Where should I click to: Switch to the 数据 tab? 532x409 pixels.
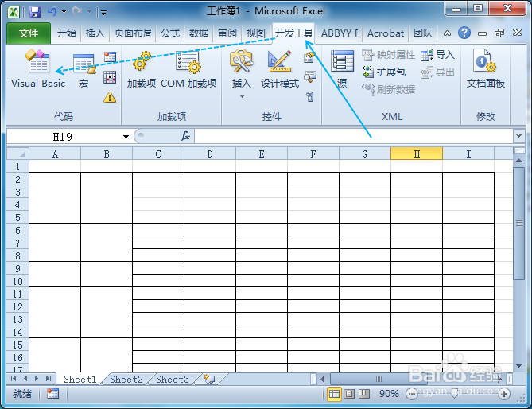(x=199, y=33)
